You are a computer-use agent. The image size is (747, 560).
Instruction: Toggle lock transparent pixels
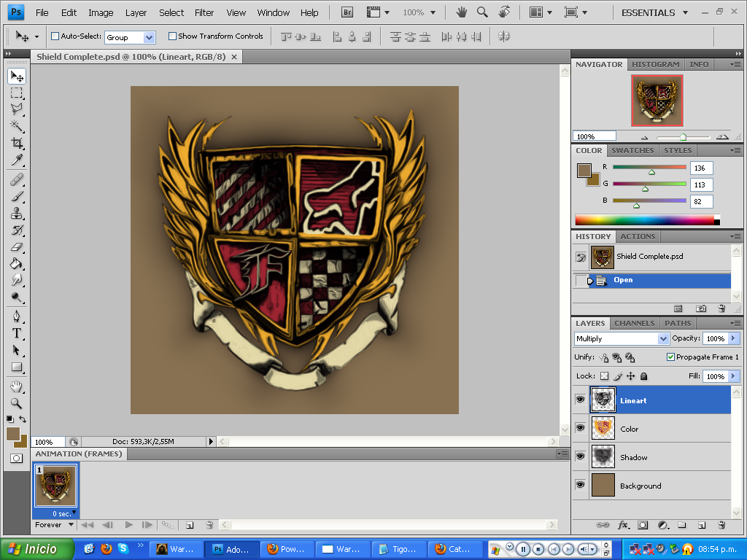(604, 376)
